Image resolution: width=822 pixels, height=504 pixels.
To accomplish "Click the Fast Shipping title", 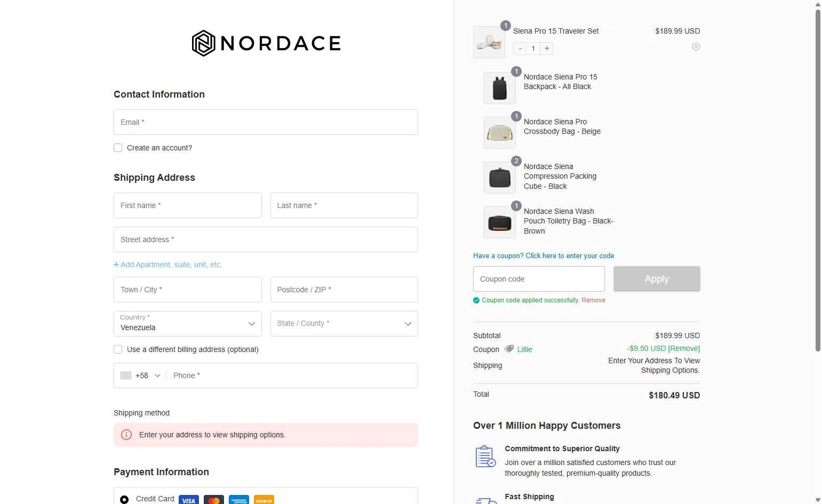I will point(530,497).
